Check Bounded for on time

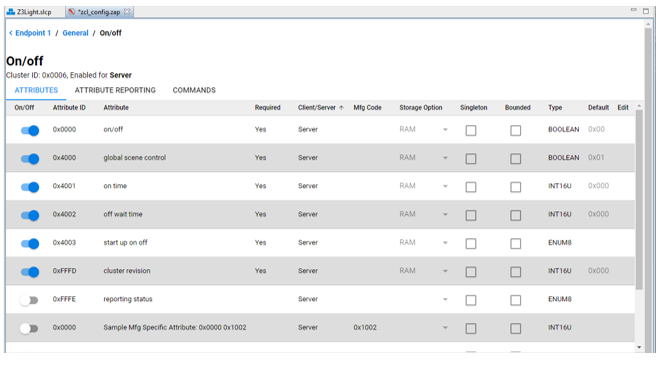pyautogui.click(x=515, y=187)
